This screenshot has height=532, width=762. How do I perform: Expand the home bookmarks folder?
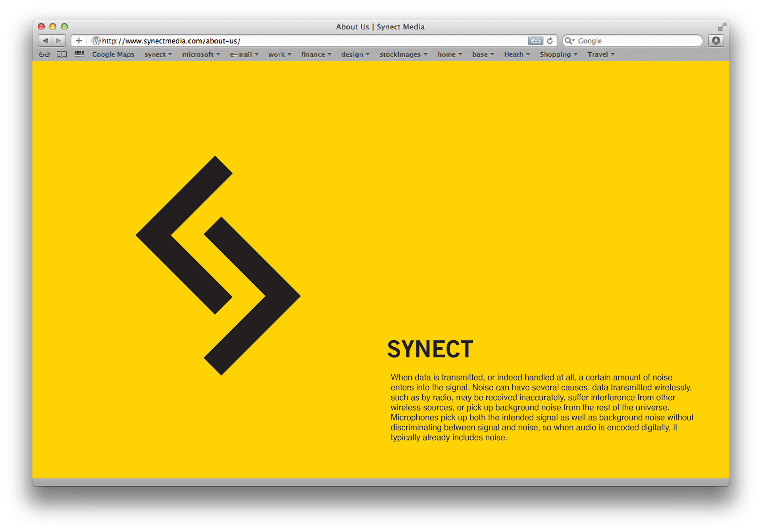pyautogui.click(x=450, y=54)
